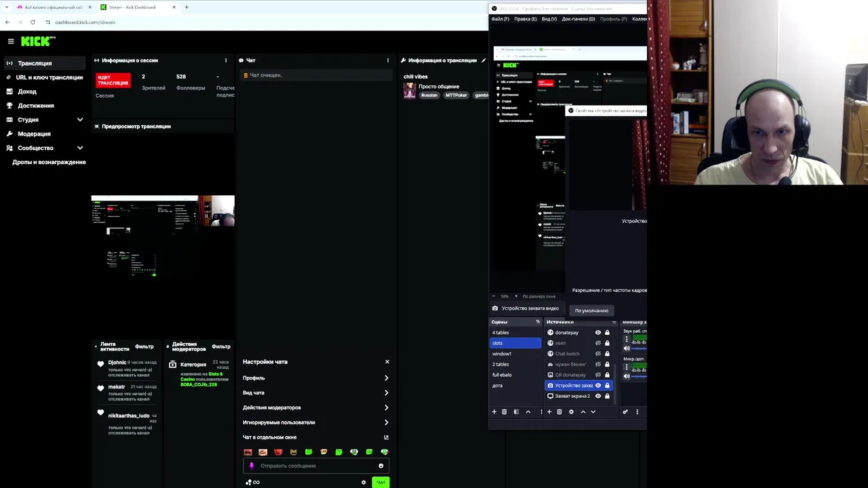Open Файл menu in OBS
This screenshot has height=488, width=868.
click(x=500, y=19)
